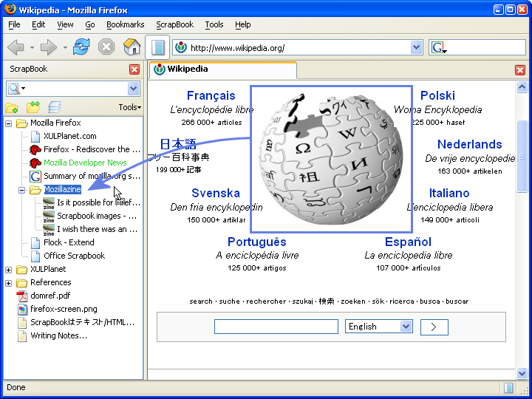Click the search go arrow button
This screenshot has height=399, width=532.
point(434,327)
